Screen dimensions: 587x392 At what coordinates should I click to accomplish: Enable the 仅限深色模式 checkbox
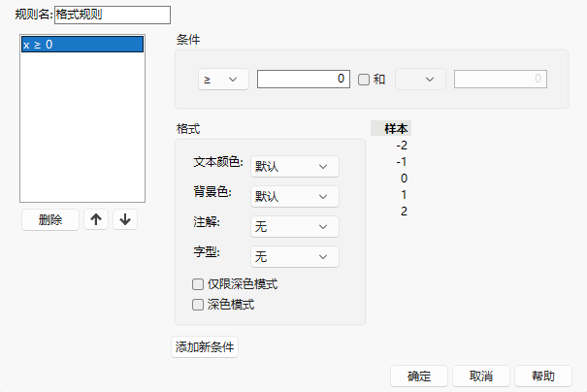pos(198,284)
